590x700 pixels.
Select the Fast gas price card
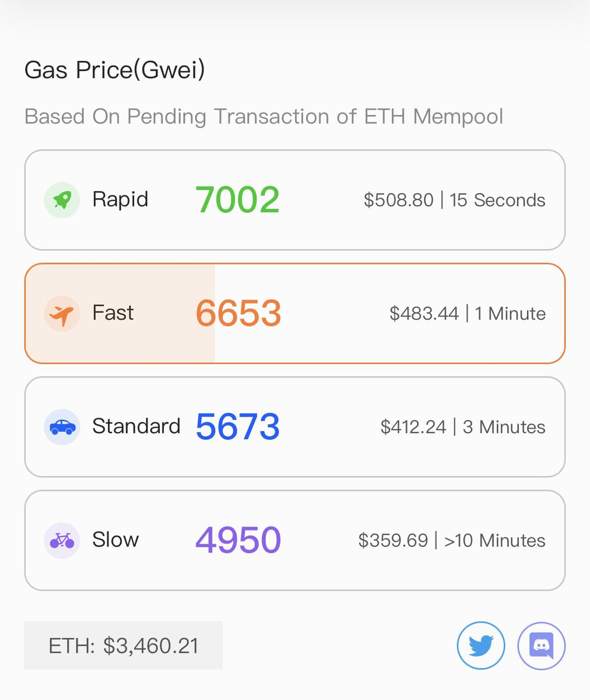tap(295, 313)
